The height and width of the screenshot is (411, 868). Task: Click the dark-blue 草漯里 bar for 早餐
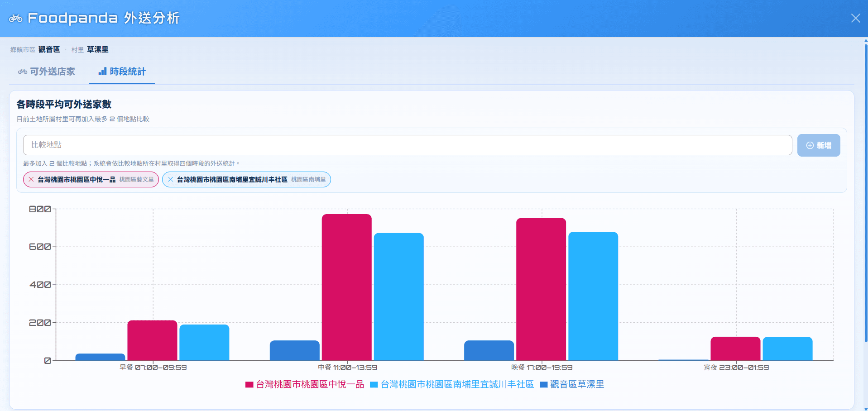click(x=100, y=357)
